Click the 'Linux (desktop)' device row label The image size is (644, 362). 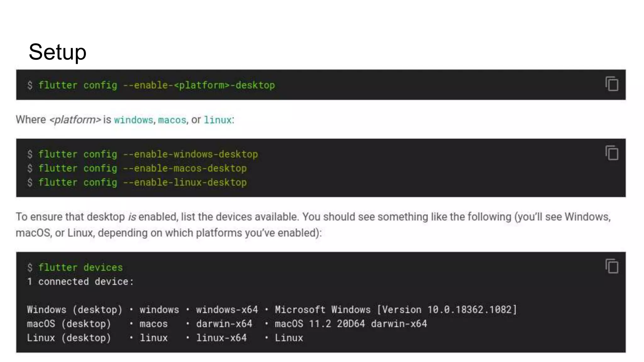coord(69,338)
